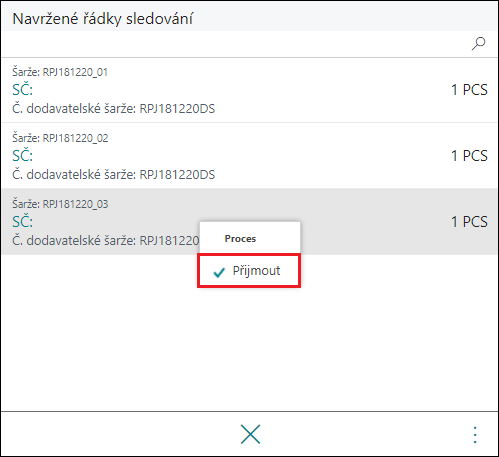
Task: Open search with the magnifier icon
Action: (x=478, y=44)
